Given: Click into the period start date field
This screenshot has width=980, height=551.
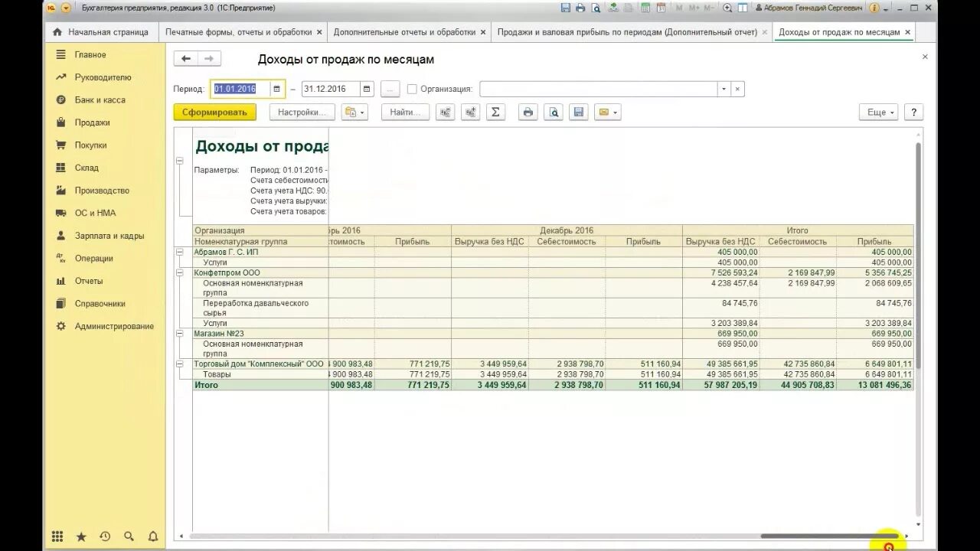Looking at the screenshot, I should (240, 89).
